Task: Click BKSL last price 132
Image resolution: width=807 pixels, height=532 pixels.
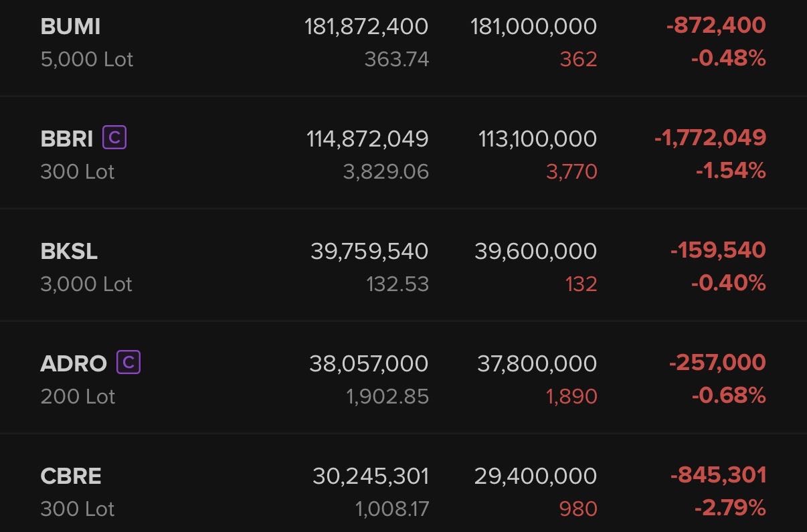Action: click(x=580, y=284)
